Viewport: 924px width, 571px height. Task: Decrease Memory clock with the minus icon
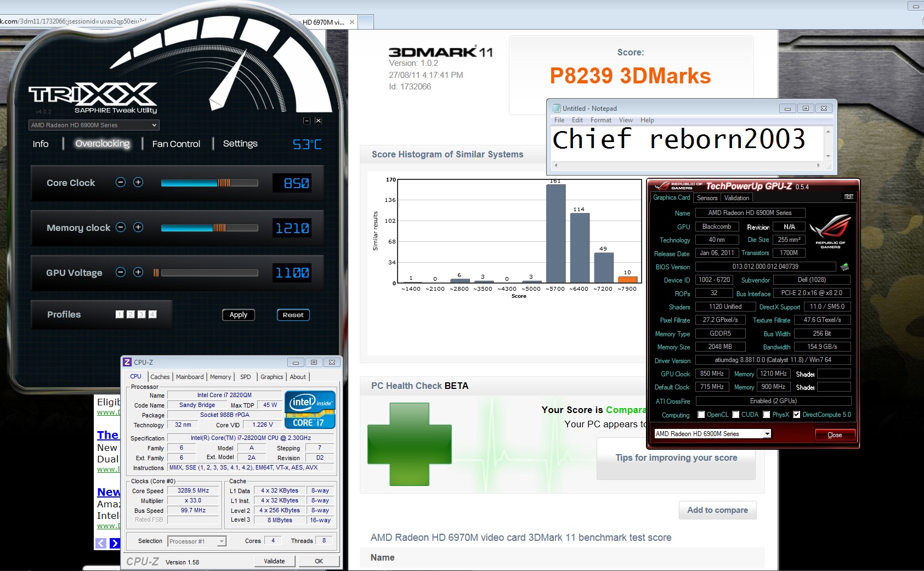point(121,227)
